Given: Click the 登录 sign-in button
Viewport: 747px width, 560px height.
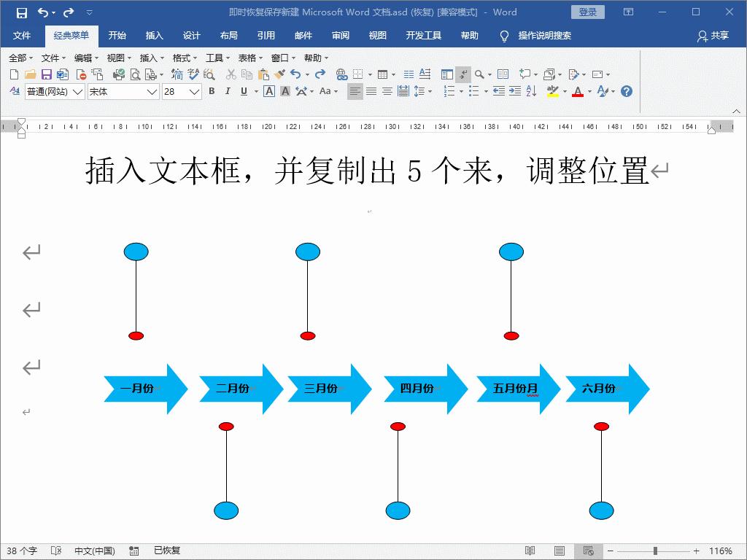Looking at the screenshot, I should pyautogui.click(x=587, y=12).
